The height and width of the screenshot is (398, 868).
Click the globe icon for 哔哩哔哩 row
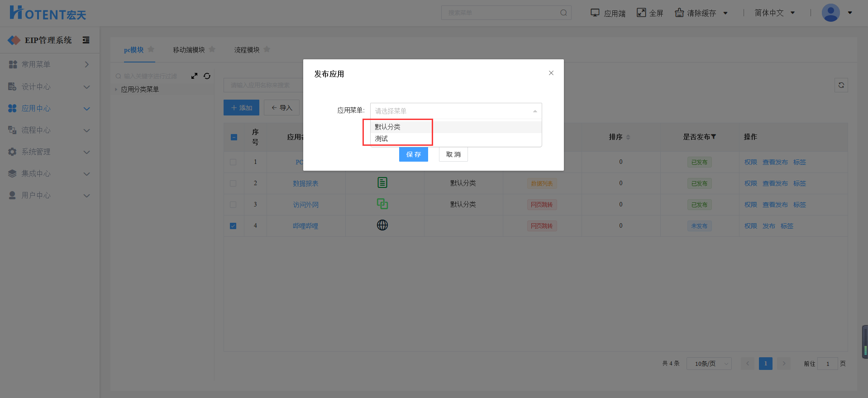382,225
